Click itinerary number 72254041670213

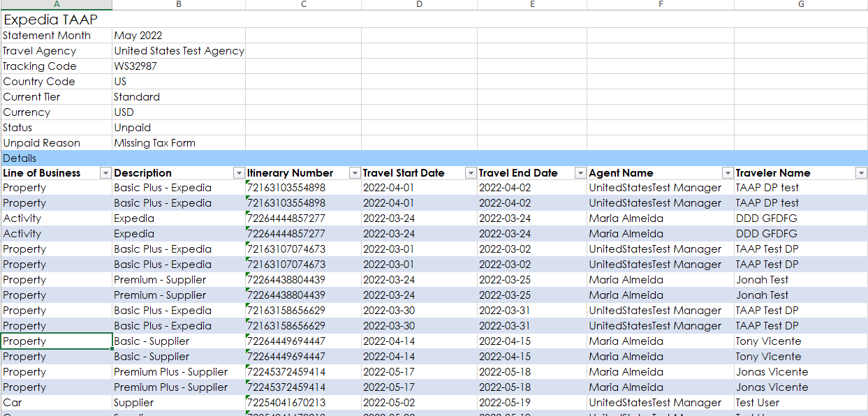304,403
